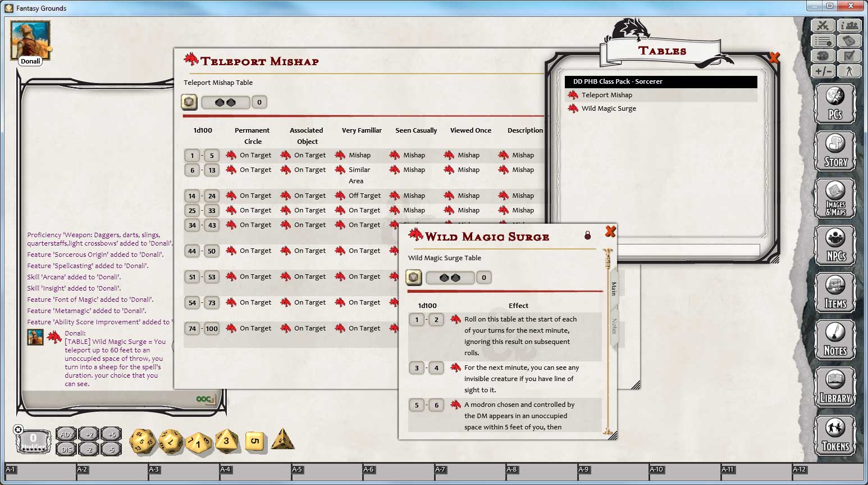Open the Character Selection figure icon
868x485 pixels.
point(850,71)
